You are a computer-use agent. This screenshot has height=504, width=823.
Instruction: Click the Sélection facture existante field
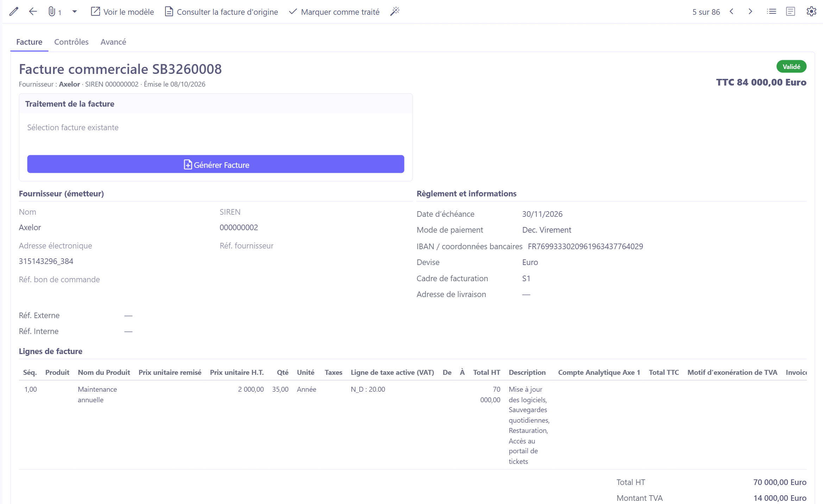[x=216, y=128]
